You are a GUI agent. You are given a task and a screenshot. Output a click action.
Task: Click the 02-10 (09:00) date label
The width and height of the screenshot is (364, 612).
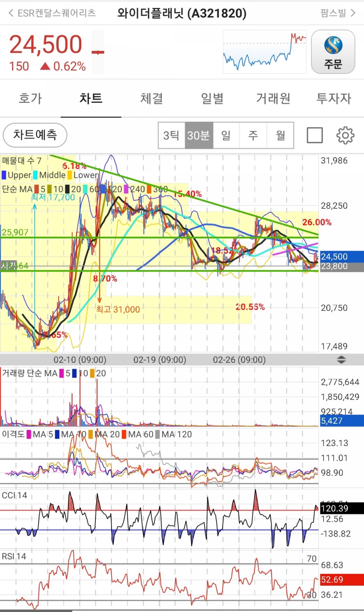[x=80, y=359]
